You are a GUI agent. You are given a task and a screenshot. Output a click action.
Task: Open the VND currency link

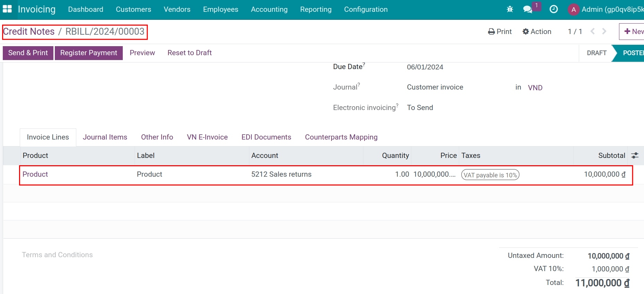coord(535,87)
